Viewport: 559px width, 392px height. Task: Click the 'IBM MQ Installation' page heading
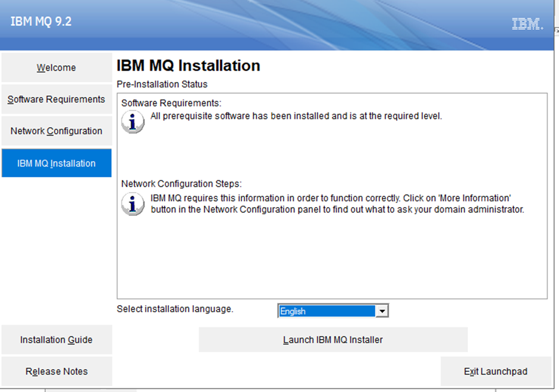coord(189,65)
